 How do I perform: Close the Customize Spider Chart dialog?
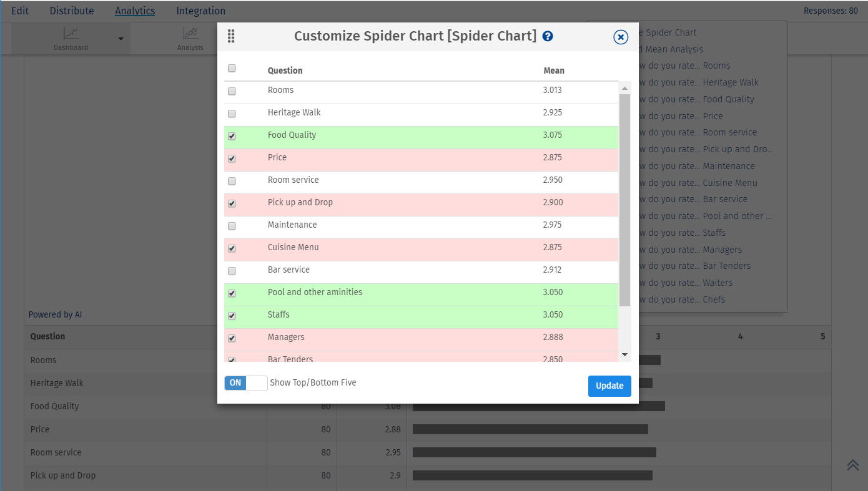(x=621, y=37)
